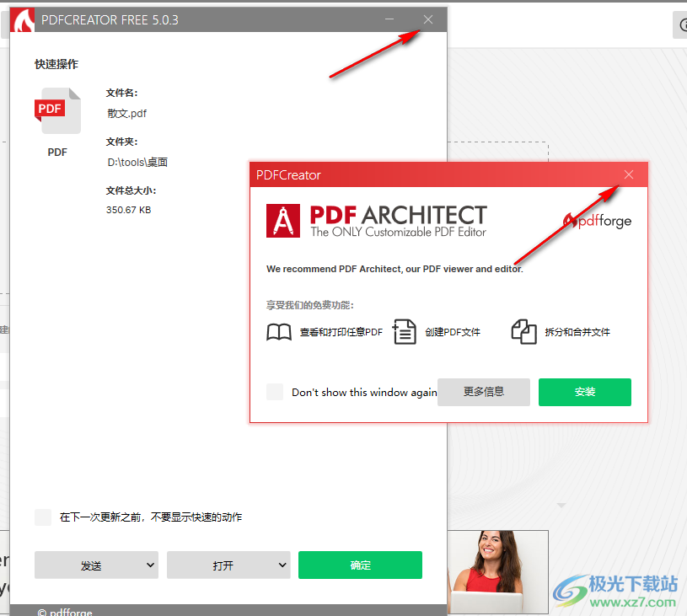Image resolution: width=687 pixels, height=616 pixels.
Task: Click the file size 350.67 KB
Action: (x=128, y=210)
